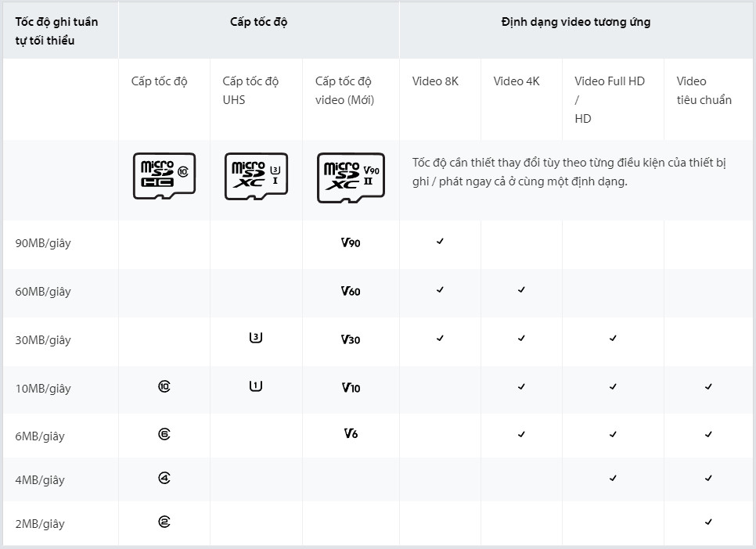Click the "30MB/giây" row label
This screenshot has width=756, height=549.
43,340
